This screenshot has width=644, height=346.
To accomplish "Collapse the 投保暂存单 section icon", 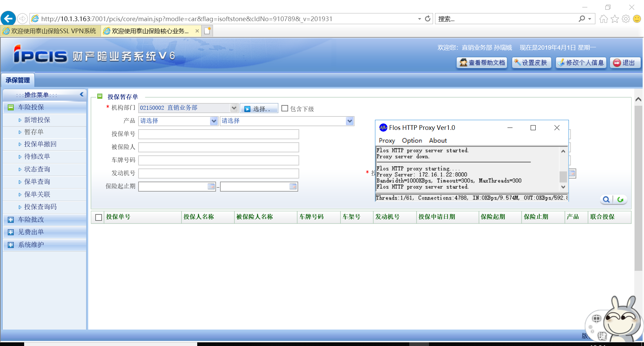I will [100, 96].
